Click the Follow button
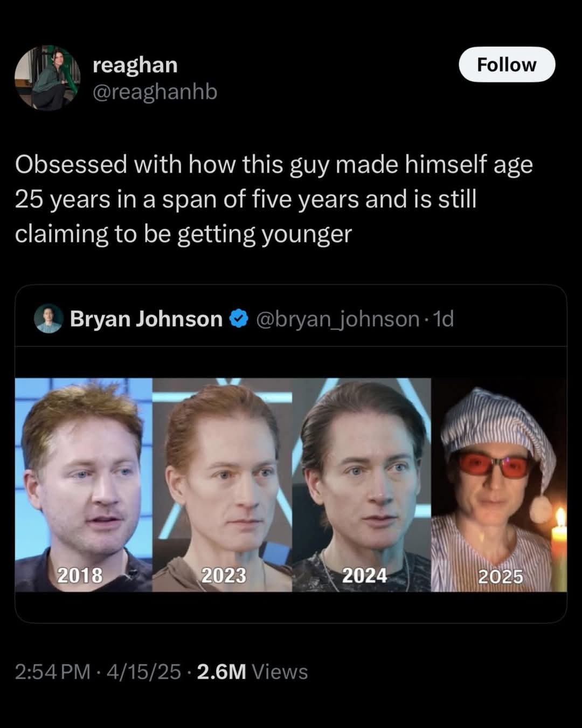The height and width of the screenshot is (728, 582). click(507, 65)
